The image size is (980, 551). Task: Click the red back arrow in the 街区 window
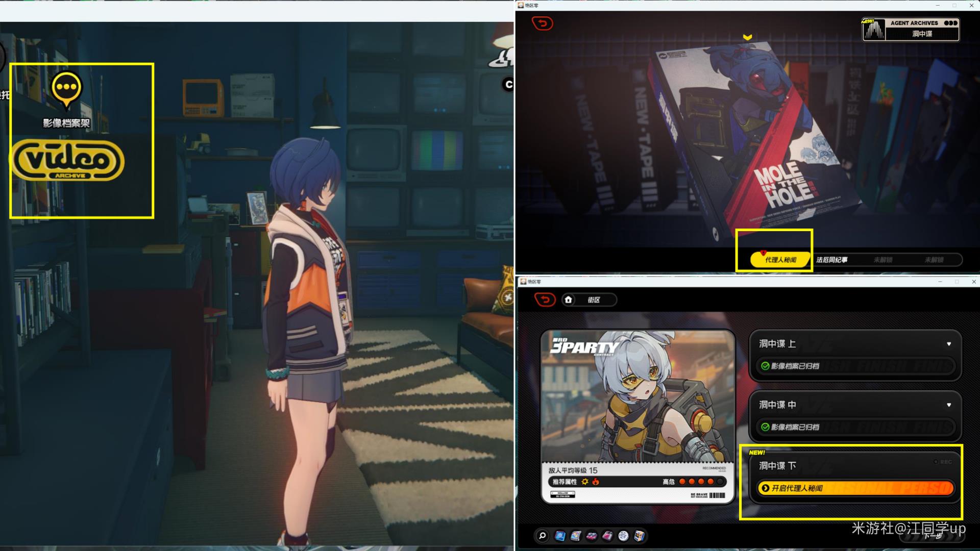(545, 299)
